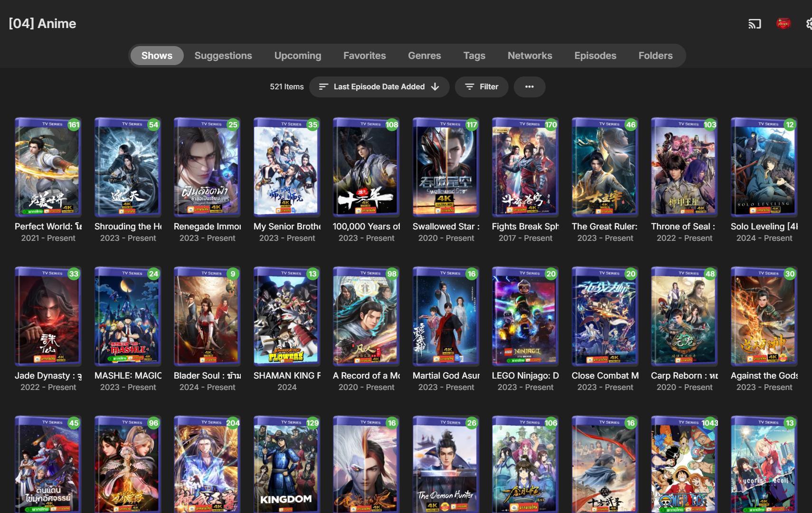Screen dimensions: 812x513
Task: Open the One Piece poster with 1043 badge
Action: pos(684,464)
